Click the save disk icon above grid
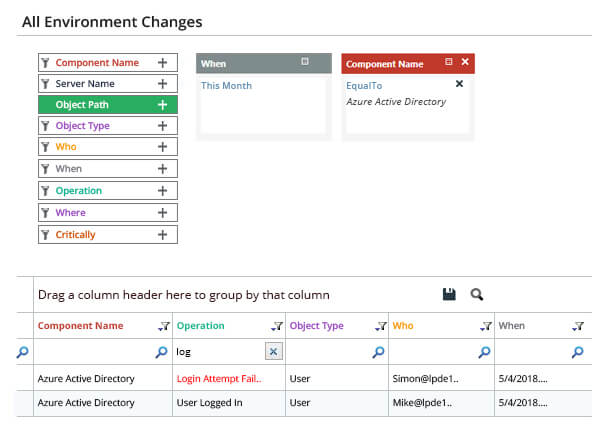Screen dimensions: 612x430 click(x=449, y=294)
